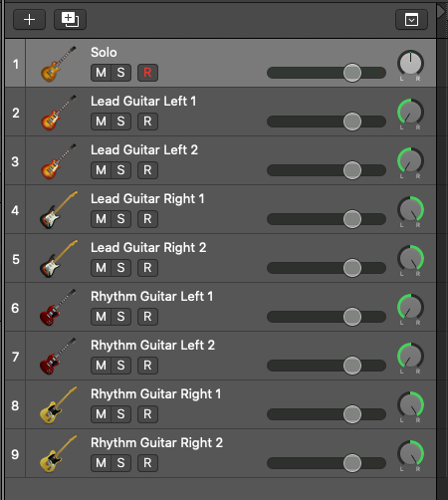Click the pan knob on Solo track
Screen dimensions: 448x500
click(410, 63)
